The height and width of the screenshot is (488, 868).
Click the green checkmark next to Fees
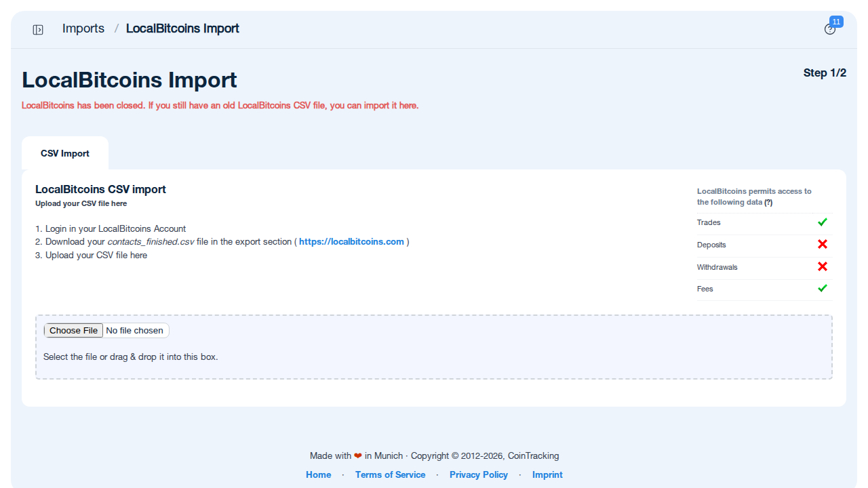(x=823, y=288)
